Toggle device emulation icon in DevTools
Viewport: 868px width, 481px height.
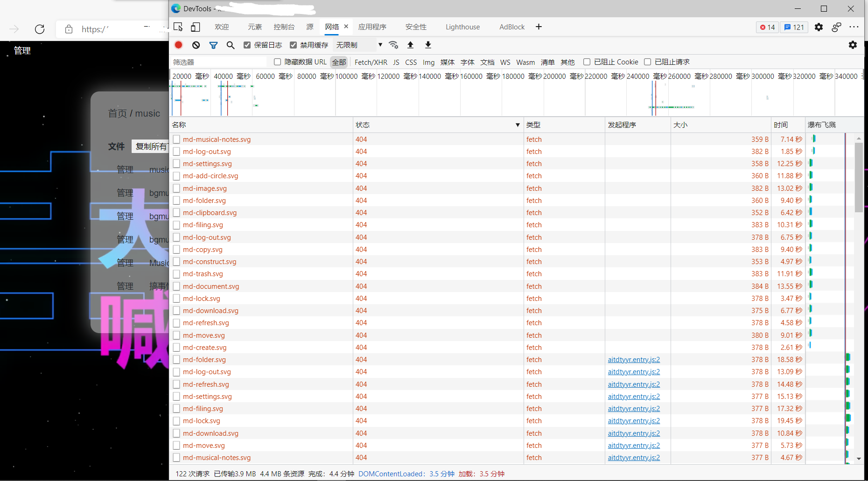(x=196, y=27)
